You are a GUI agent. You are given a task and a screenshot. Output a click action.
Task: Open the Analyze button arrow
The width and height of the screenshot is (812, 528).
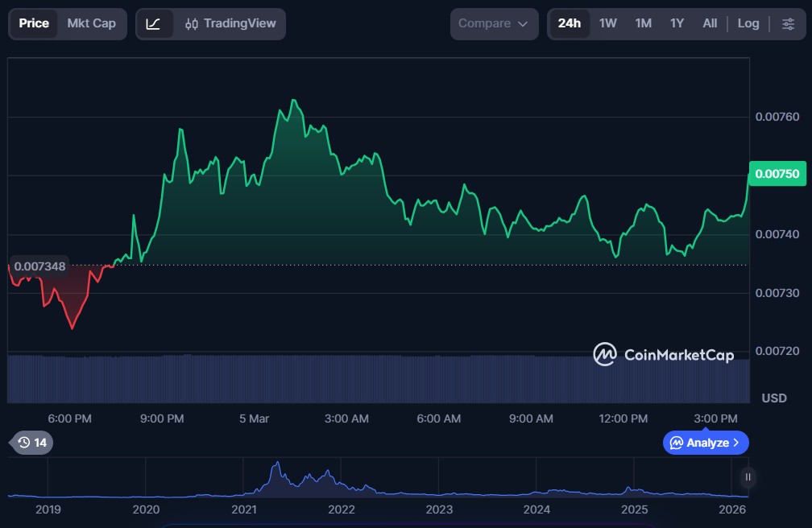735,443
